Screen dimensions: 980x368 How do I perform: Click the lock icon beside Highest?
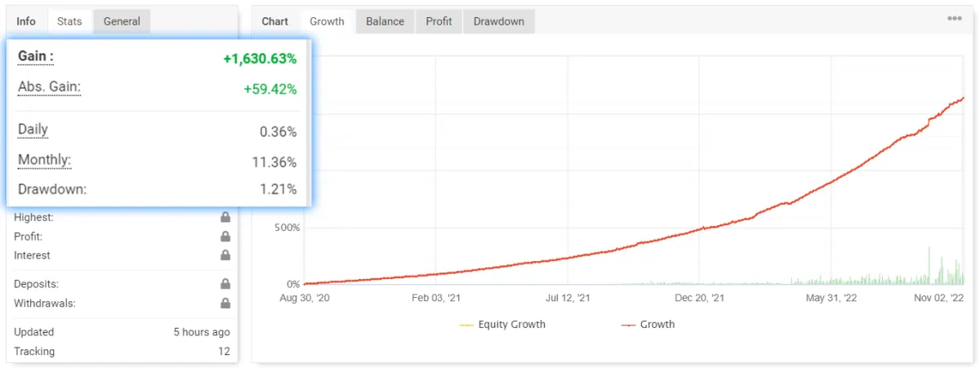(225, 217)
